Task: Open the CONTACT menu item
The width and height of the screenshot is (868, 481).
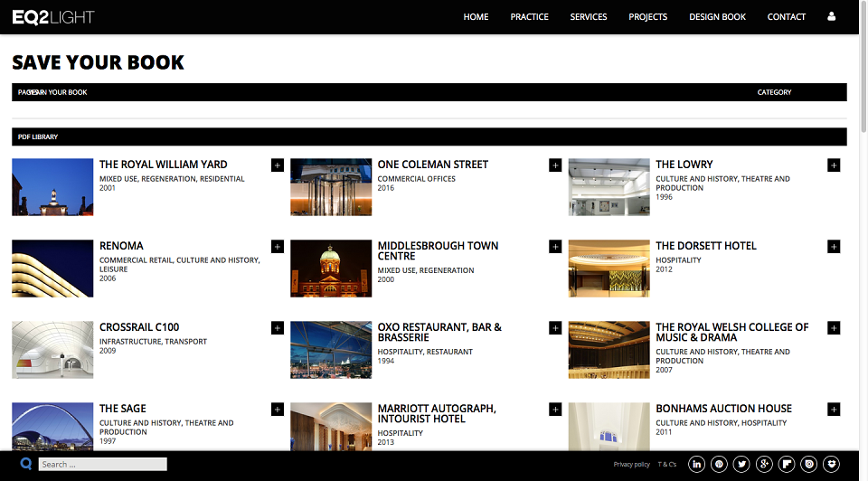Action: pyautogui.click(x=786, y=16)
